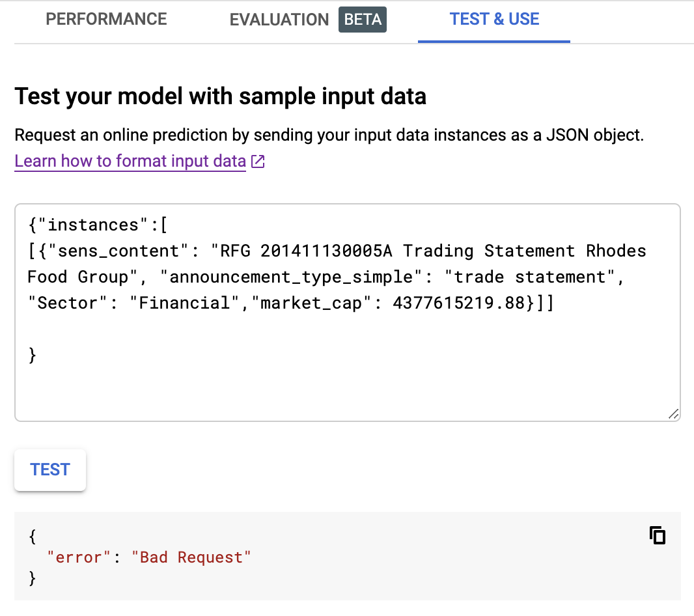
Task: Click the "Test your model with sample input data" heading
Action: click(x=220, y=97)
